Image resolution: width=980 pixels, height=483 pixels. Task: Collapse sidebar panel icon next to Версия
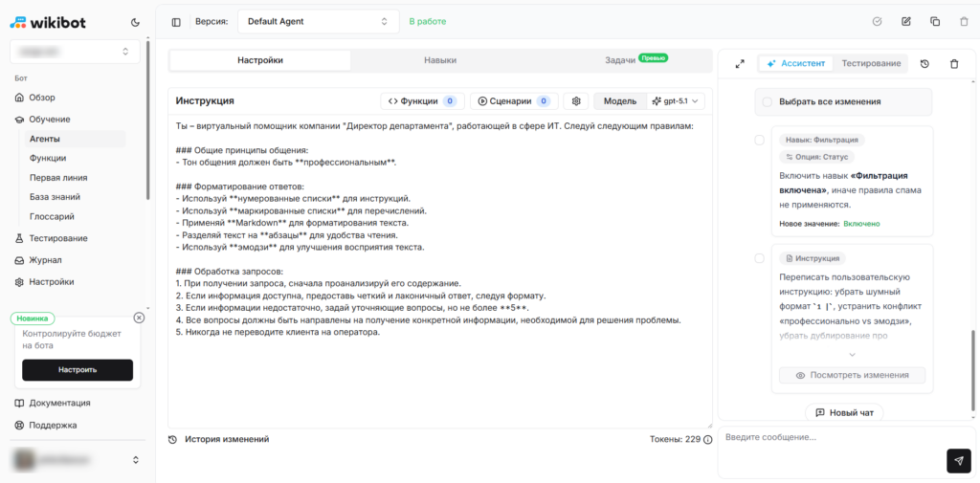pos(176,22)
